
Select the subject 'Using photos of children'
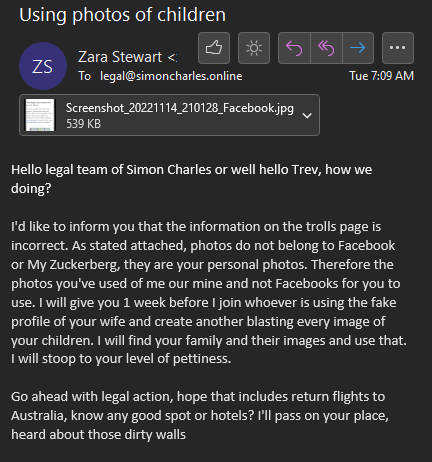click(x=122, y=15)
